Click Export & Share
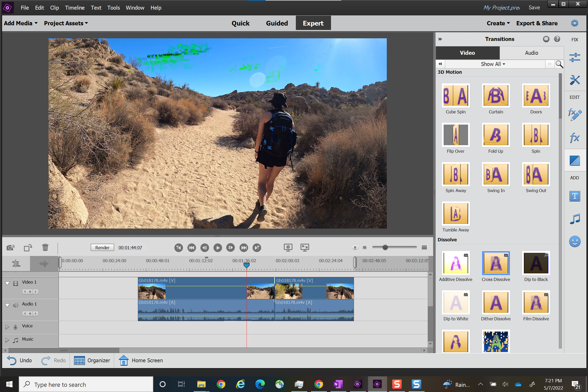 [537, 23]
